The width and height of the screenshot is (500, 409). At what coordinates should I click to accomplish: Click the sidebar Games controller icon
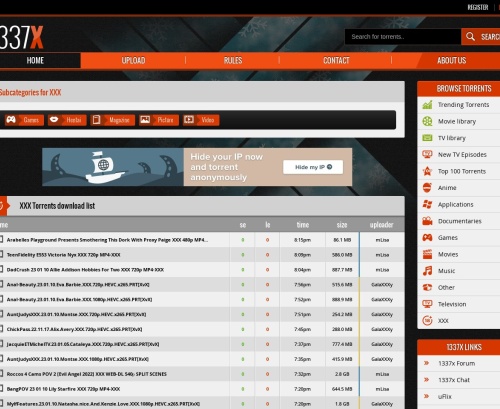tap(427, 237)
